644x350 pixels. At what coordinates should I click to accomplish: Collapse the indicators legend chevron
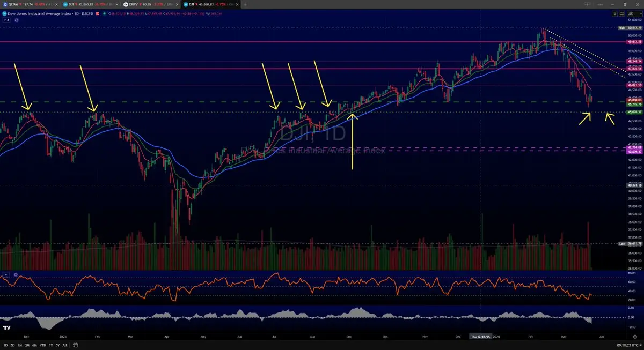point(6,20)
